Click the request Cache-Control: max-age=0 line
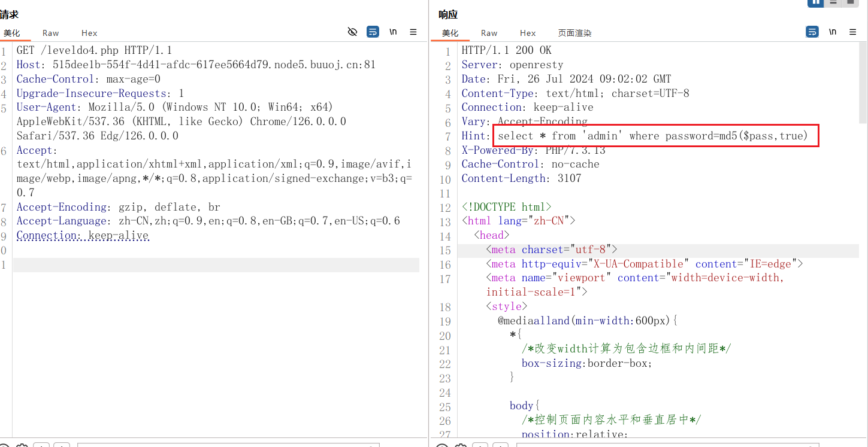The image size is (868, 447). 89,79
